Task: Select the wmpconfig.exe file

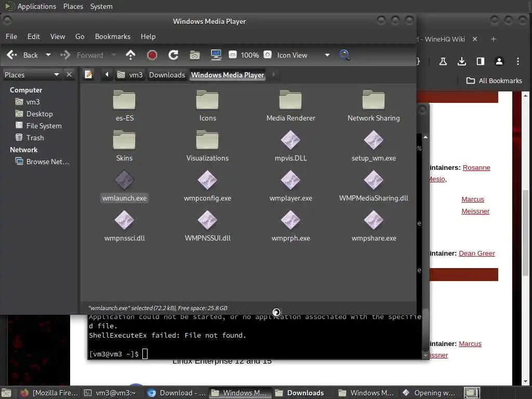Action: 207,186
